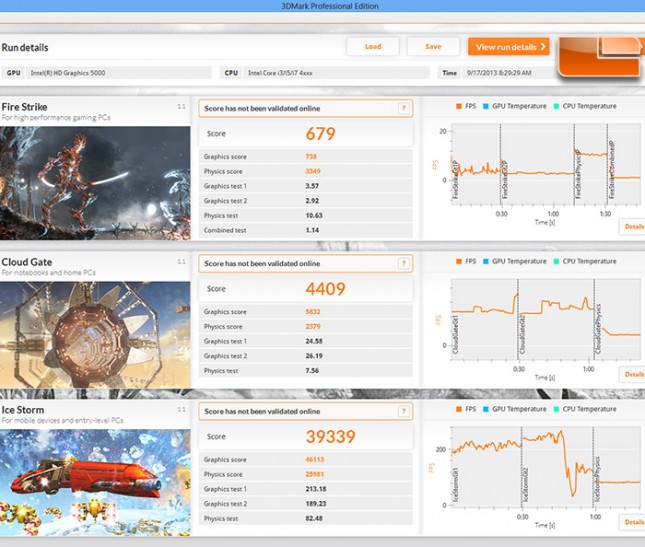Click the Ice Storm score 39339
This screenshot has height=547, width=645.
330,436
